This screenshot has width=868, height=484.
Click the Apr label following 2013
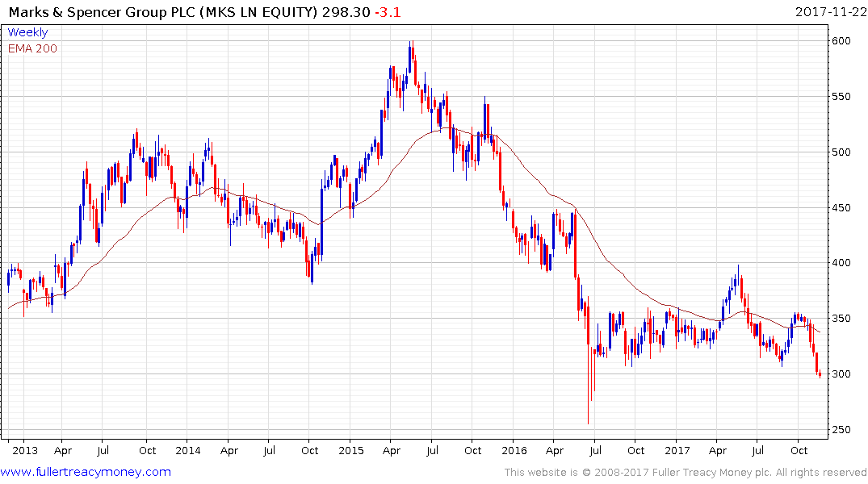click(x=63, y=451)
